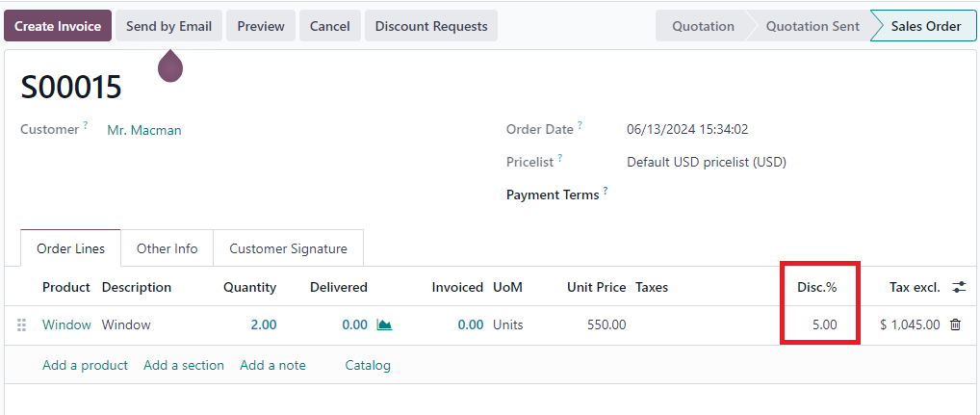Click the forecast chart icon beside Delivered
980x415 pixels.
384,325
